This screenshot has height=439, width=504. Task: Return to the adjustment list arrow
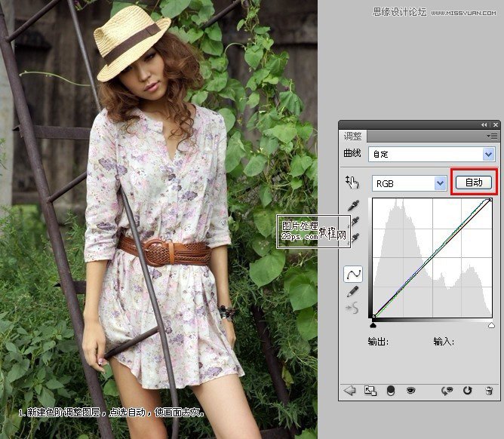click(349, 391)
